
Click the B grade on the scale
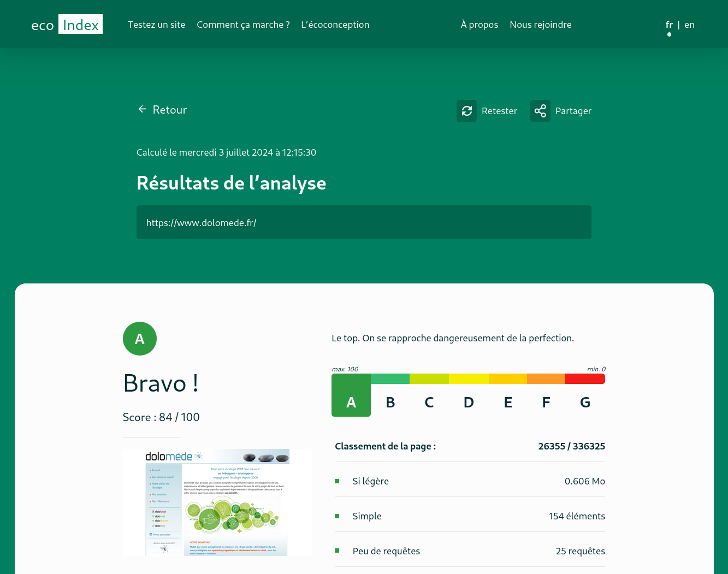point(390,403)
